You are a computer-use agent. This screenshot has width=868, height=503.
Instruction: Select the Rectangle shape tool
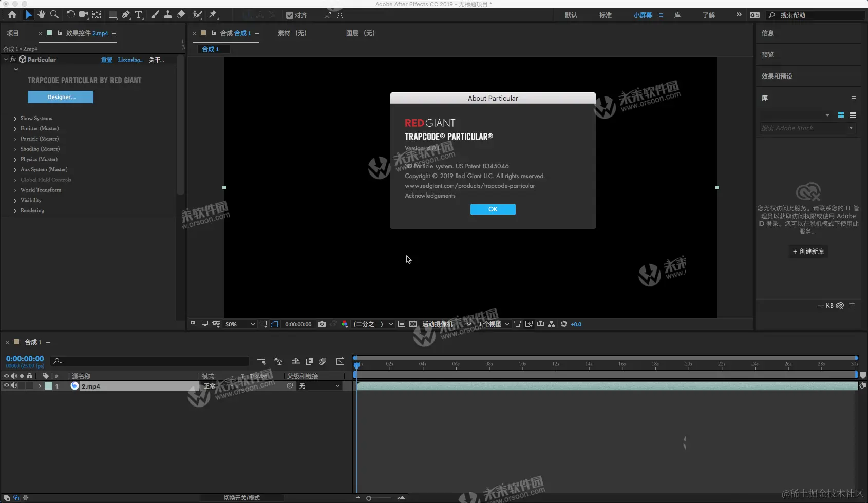(x=113, y=15)
